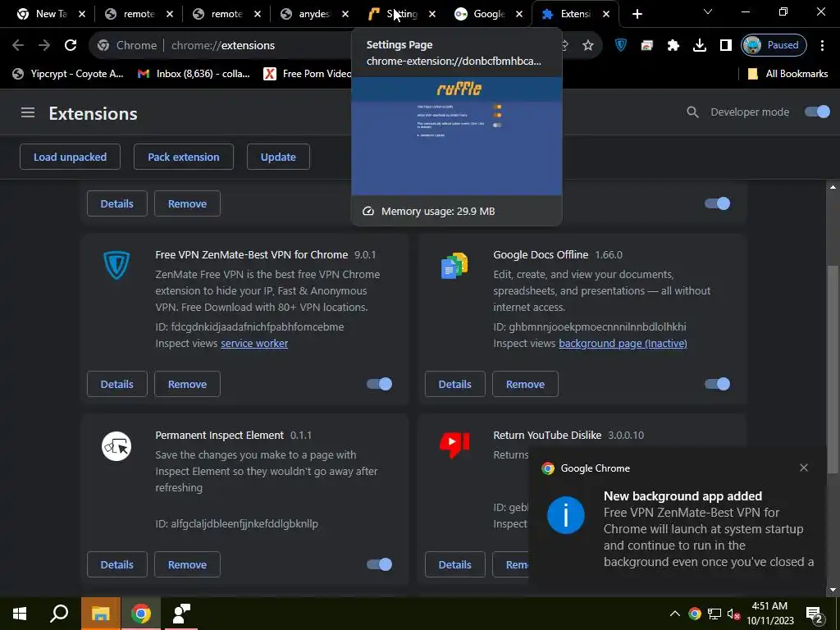Screen dimensions: 840x630
Task: Click the network tray icon
Action: tap(714, 614)
